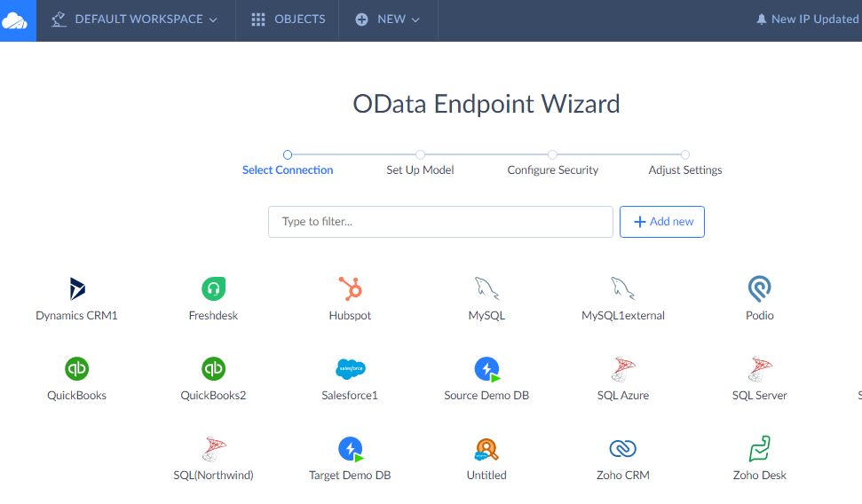Click the Target Demo DB label

(350, 475)
